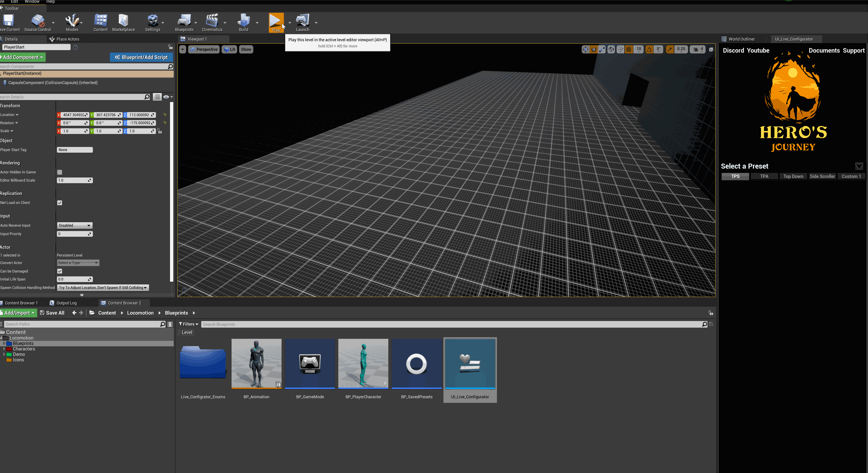Open the surface snapping options icon
The height and width of the screenshot is (473, 868).
pos(620,50)
